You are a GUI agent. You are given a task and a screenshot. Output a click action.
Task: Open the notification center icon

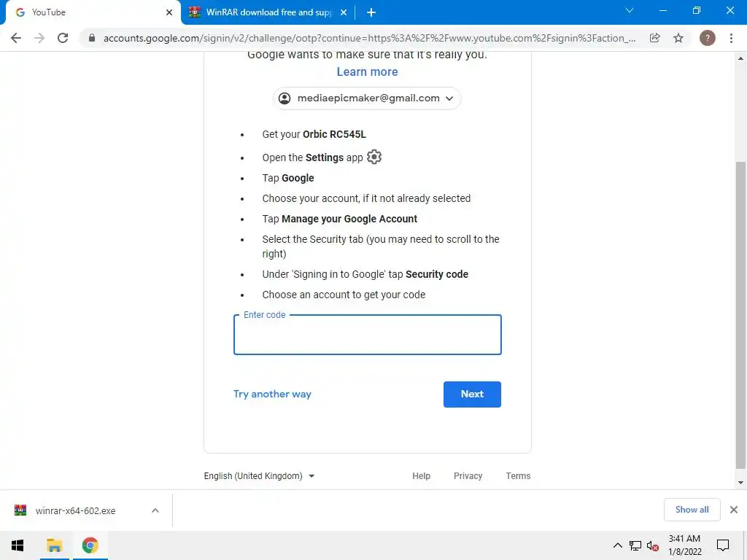[x=723, y=545]
